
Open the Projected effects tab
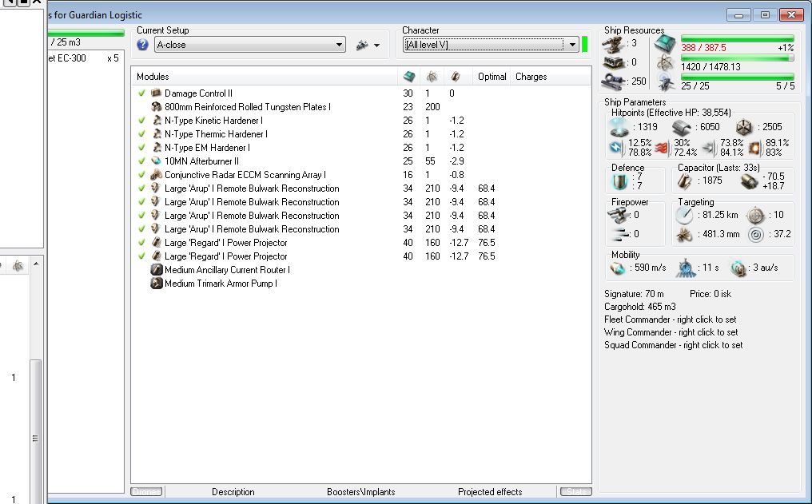tap(490, 491)
